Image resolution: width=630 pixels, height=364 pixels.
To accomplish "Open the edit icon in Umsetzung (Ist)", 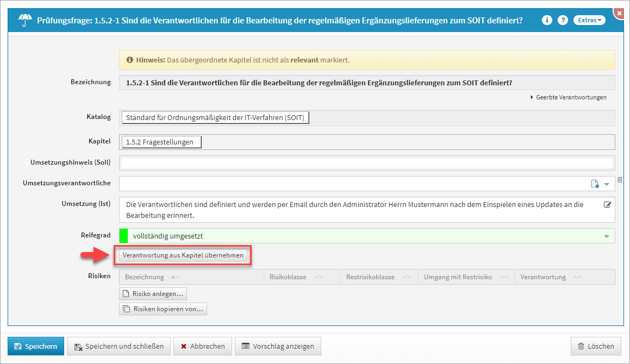I will pos(608,205).
